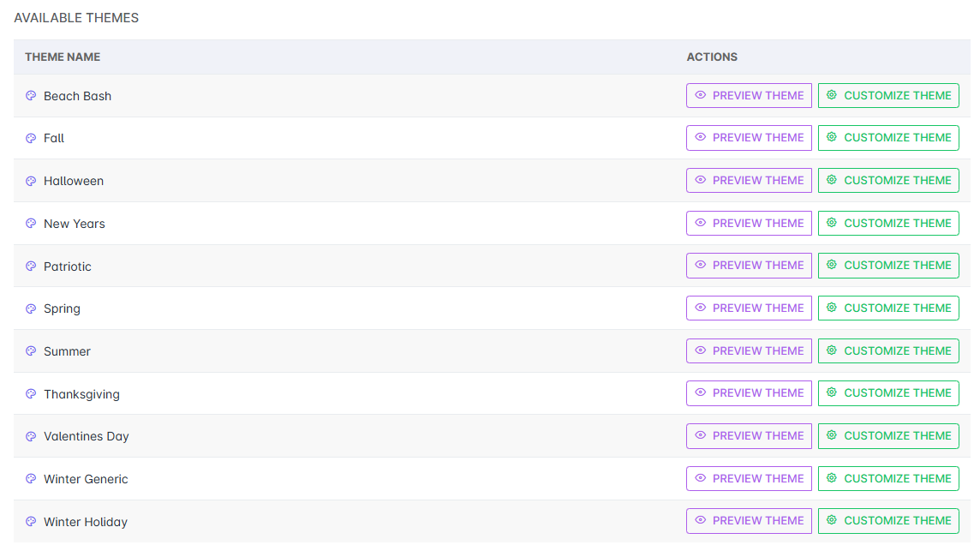The width and height of the screenshot is (980, 557).
Task: Click the palette icon beside Beach Bash
Action: pyautogui.click(x=31, y=96)
